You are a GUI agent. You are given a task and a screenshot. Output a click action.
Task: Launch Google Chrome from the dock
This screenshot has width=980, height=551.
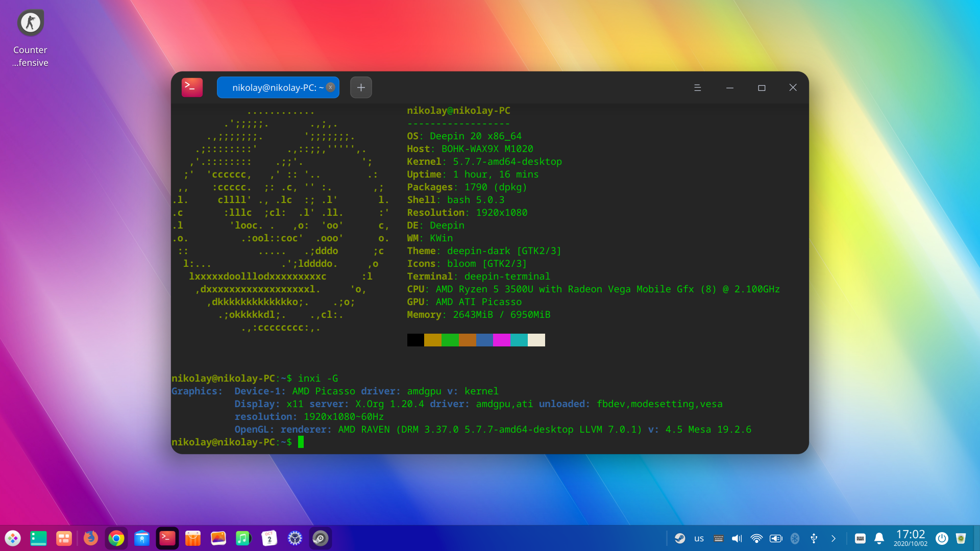116,538
